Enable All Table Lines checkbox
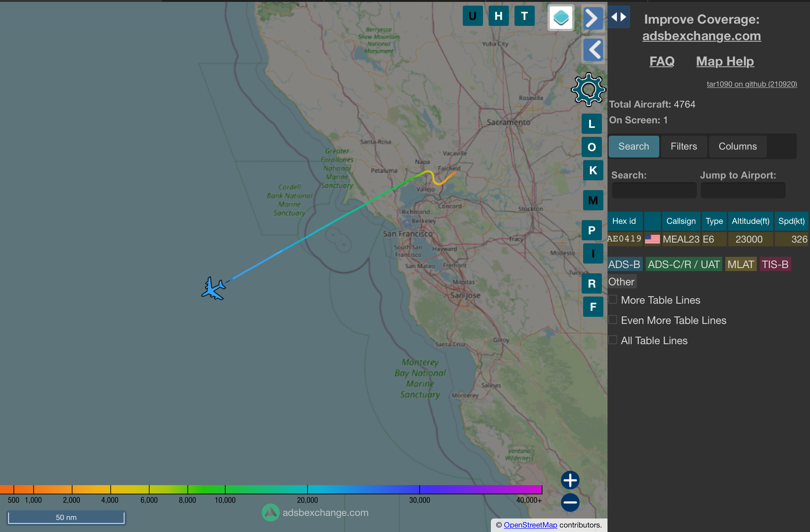The image size is (810, 532). (613, 340)
